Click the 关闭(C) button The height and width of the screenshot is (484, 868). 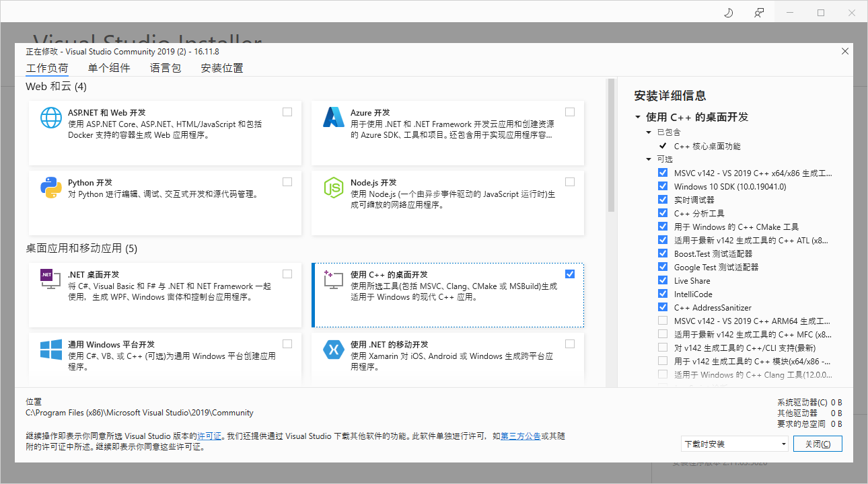coord(818,444)
